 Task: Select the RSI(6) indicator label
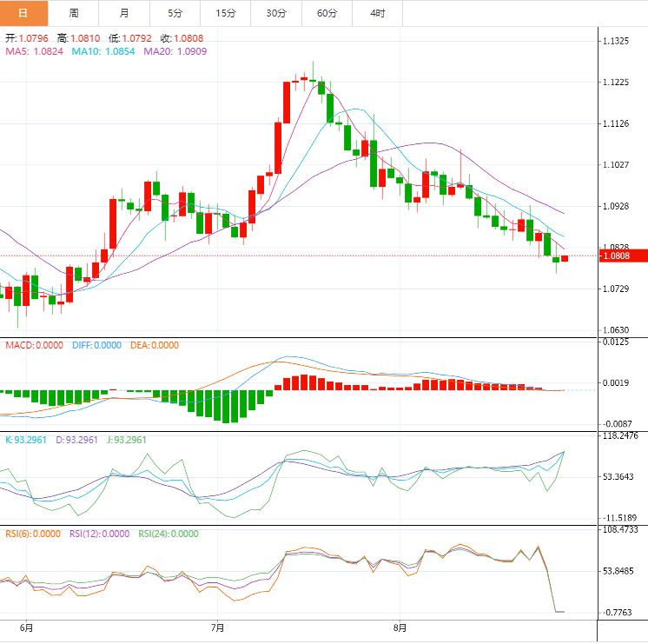coord(33,534)
